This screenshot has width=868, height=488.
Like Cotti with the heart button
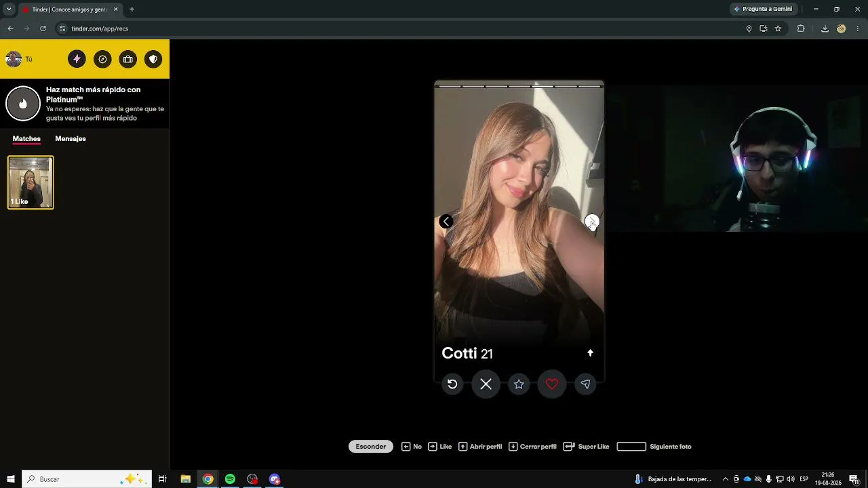coord(552,384)
